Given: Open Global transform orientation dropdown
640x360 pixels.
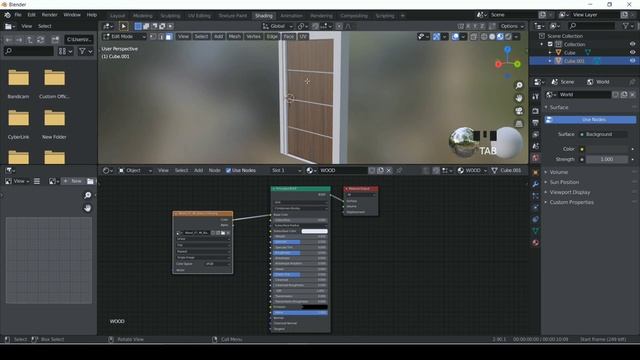Looking at the screenshot, I should (x=278, y=26).
